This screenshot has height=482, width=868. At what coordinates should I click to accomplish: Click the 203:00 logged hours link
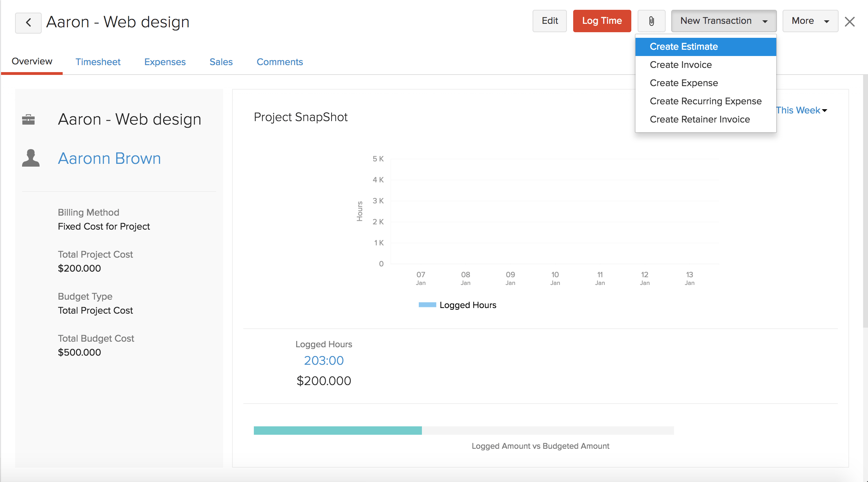click(x=323, y=360)
